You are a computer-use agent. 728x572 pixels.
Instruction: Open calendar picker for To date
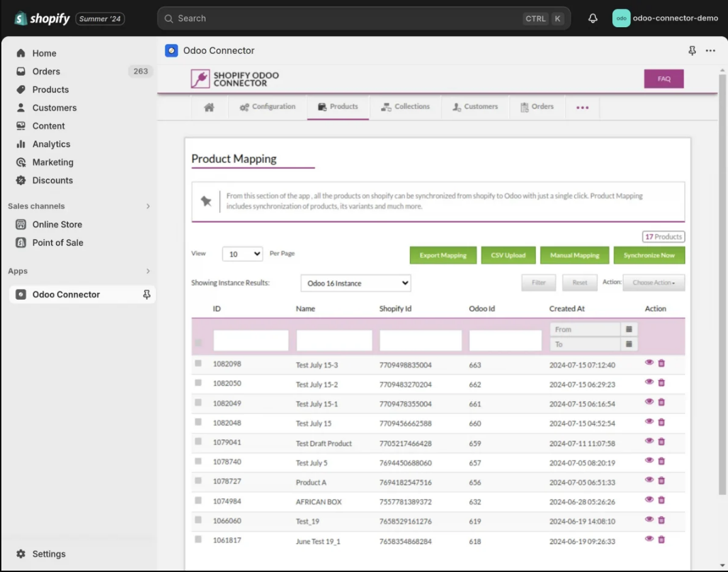pyautogui.click(x=629, y=344)
